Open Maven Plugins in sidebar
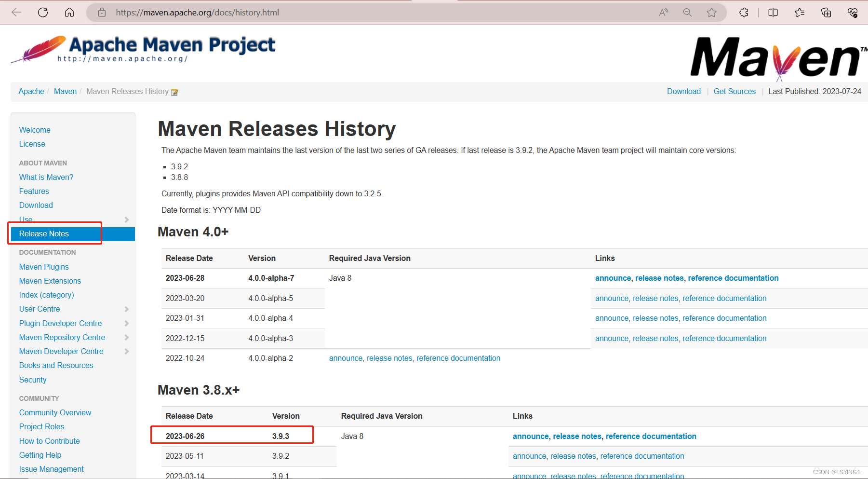The image size is (868, 479). (x=44, y=267)
